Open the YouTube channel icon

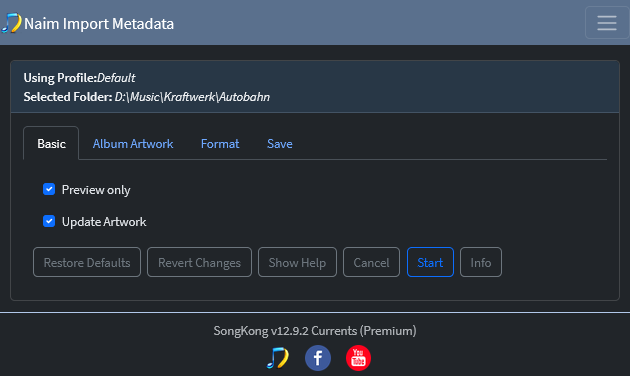358,358
